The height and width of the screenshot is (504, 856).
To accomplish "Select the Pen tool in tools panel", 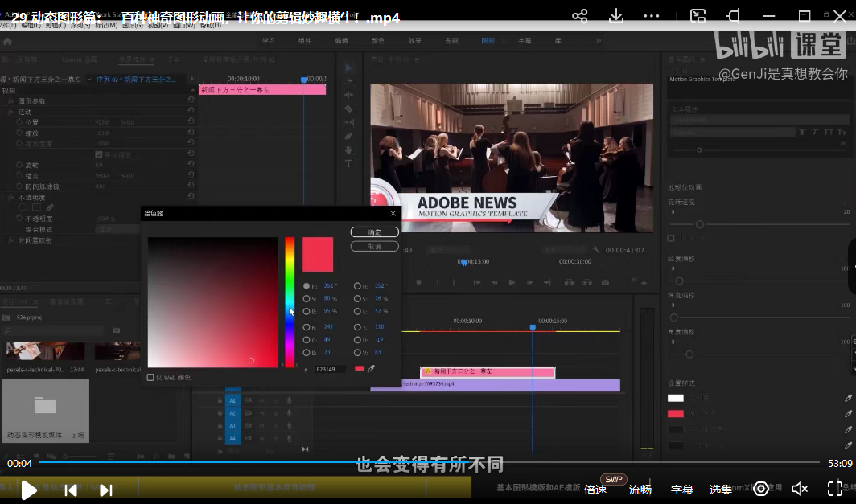I will coord(349,136).
